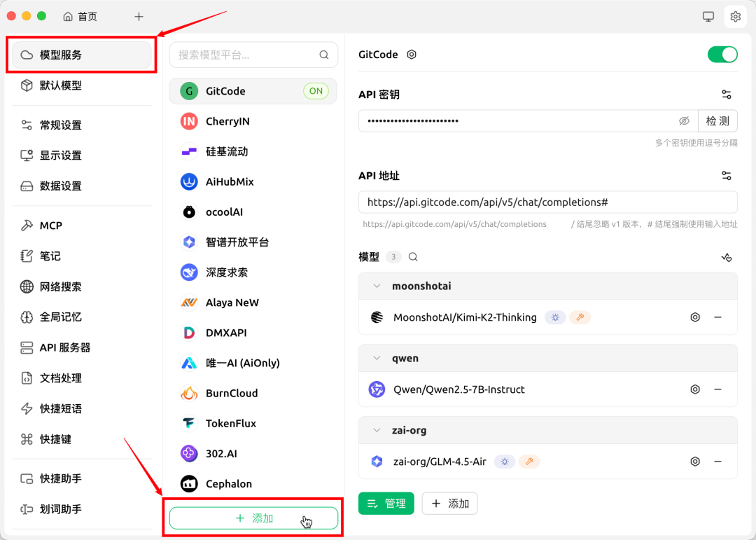
Task: Remove the Qwen2.5-7B-Instruct model
Action: coord(718,389)
